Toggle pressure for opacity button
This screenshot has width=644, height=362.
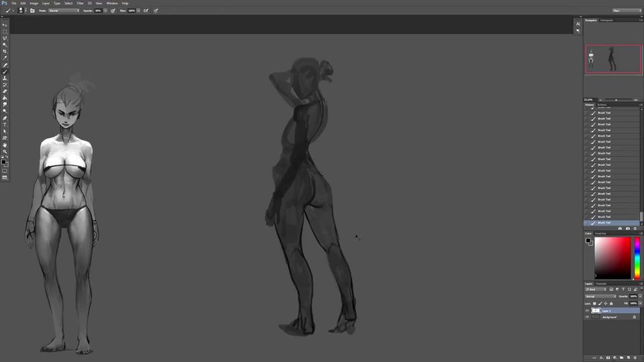pyautogui.click(x=113, y=11)
